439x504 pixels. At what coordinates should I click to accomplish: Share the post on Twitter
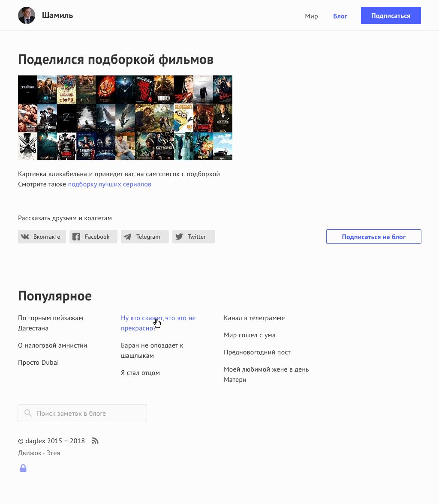tap(194, 237)
